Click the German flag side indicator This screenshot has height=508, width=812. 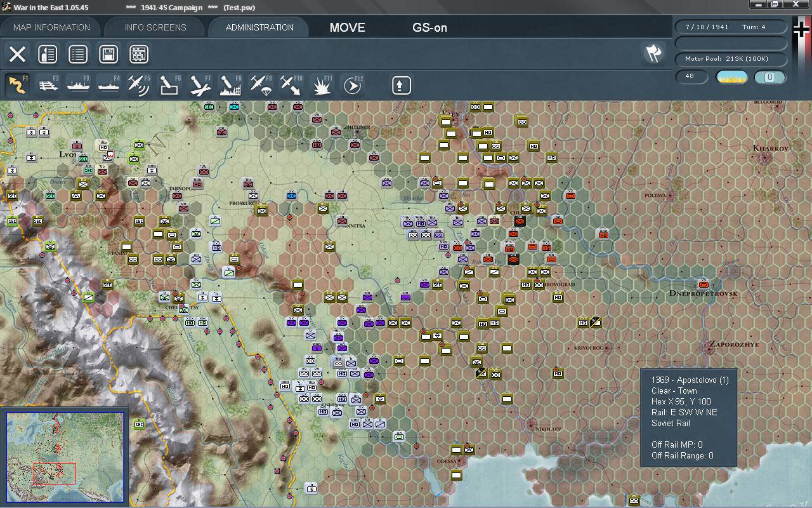[802, 57]
